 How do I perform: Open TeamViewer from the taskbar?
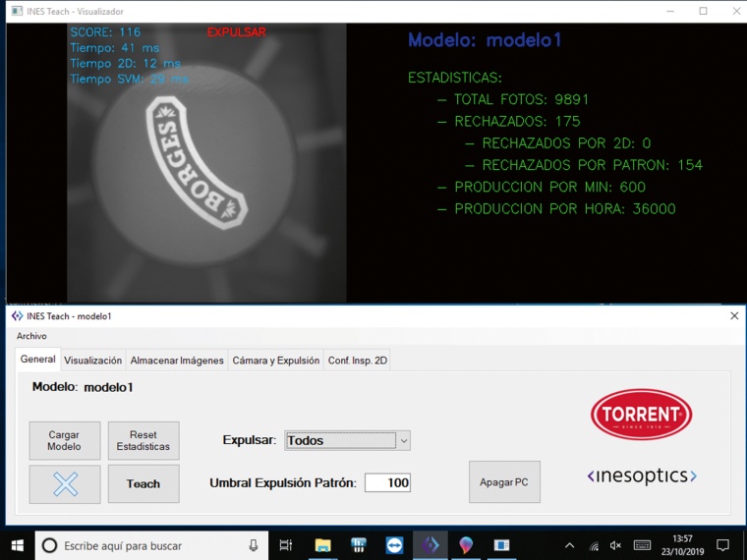coord(394,545)
